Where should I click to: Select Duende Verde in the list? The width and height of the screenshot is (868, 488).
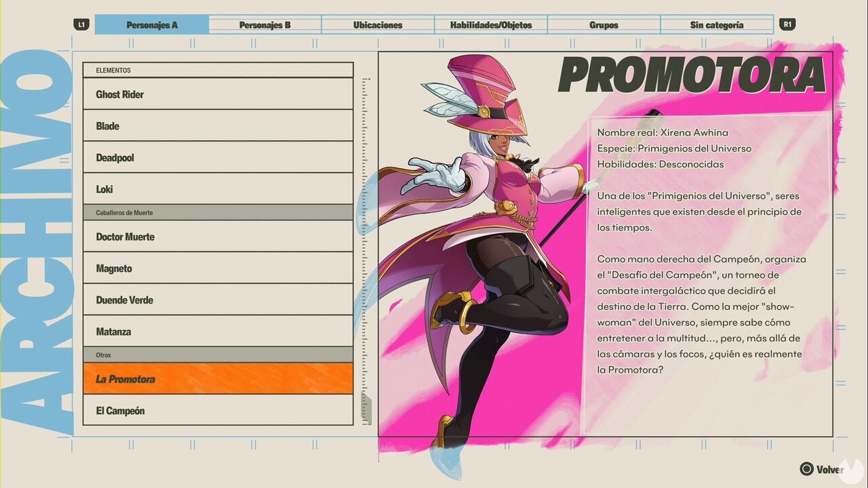point(218,300)
